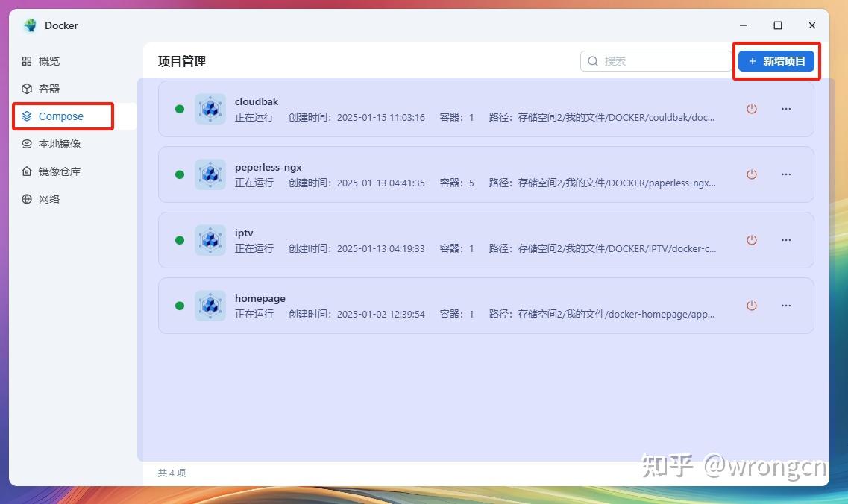Click the 概览 grid icon in sidebar
Image resolution: width=848 pixels, height=504 pixels.
[27, 61]
